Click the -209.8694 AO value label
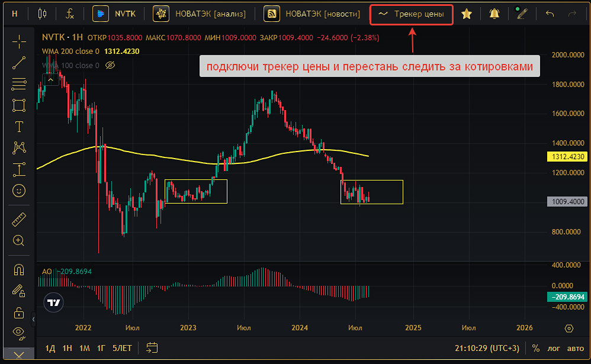This screenshot has height=364, width=591. point(567,297)
